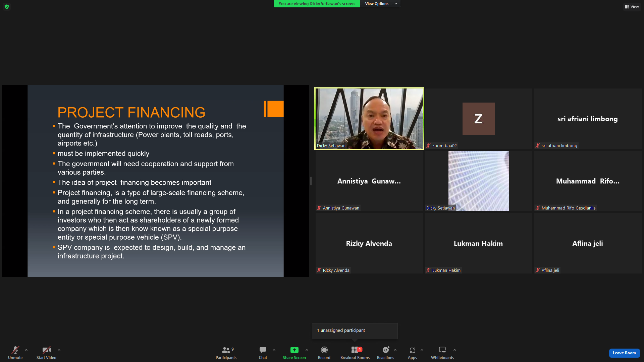Image resolution: width=644 pixels, height=362 pixels.
Task: Click the muted mic icon for Aflina jeli
Action: pos(538,270)
